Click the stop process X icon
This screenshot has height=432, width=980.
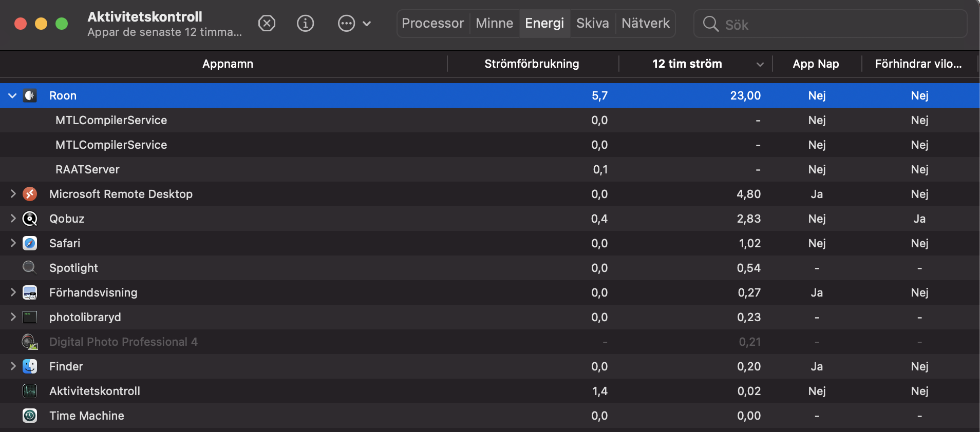(x=267, y=23)
